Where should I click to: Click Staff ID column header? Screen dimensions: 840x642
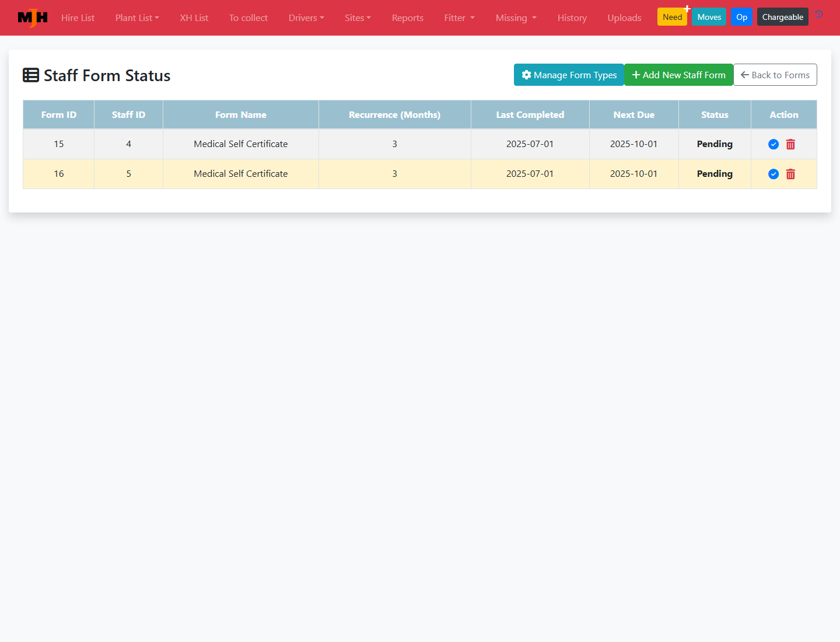point(128,114)
